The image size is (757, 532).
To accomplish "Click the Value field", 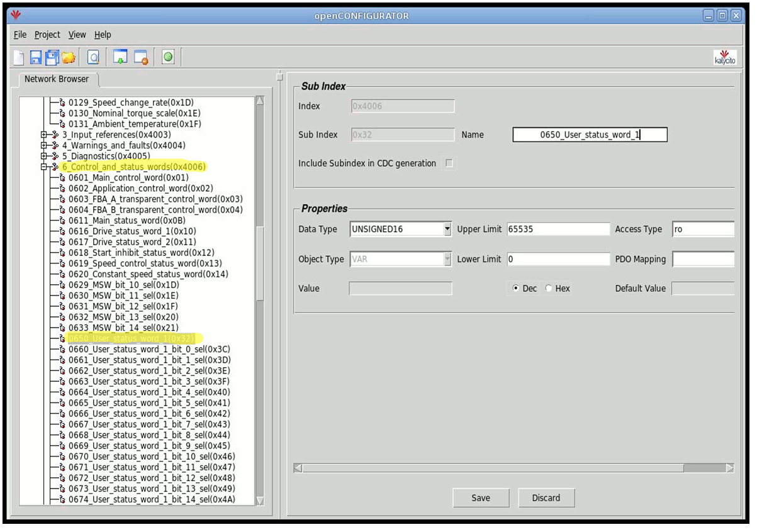I will [401, 288].
